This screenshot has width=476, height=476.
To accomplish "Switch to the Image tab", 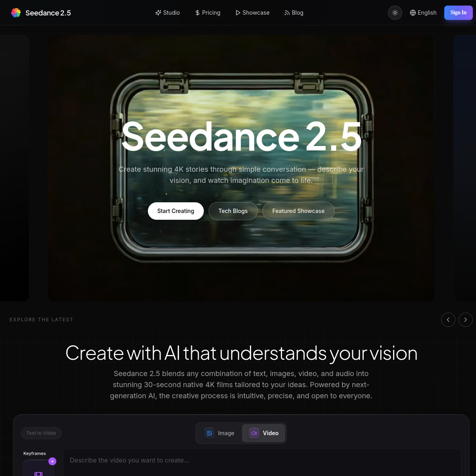I will (219, 433).
